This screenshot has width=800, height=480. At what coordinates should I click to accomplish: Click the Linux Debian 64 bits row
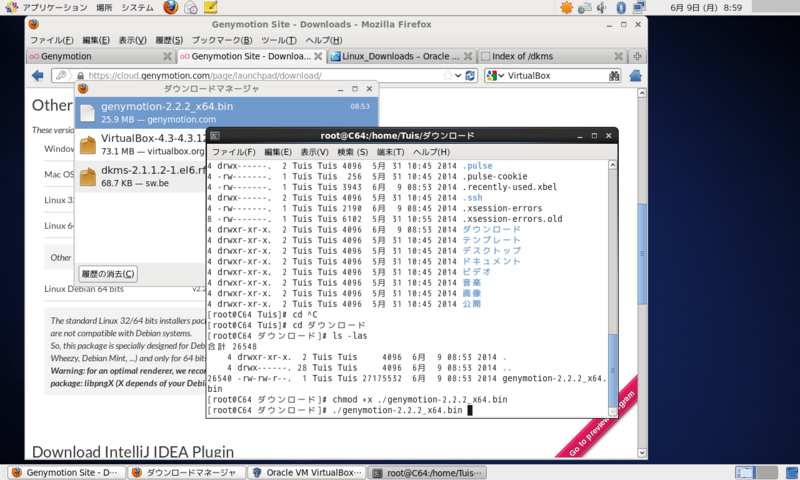coord(125,289)
